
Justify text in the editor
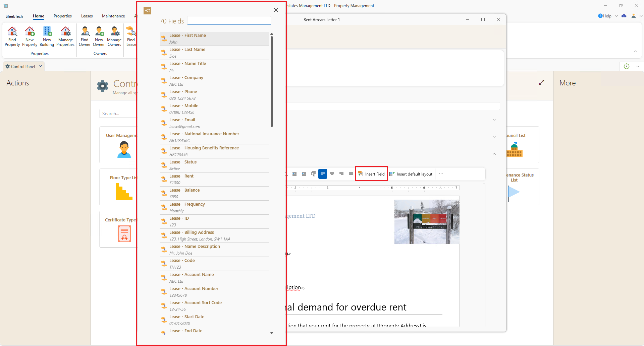pos(351,174)
